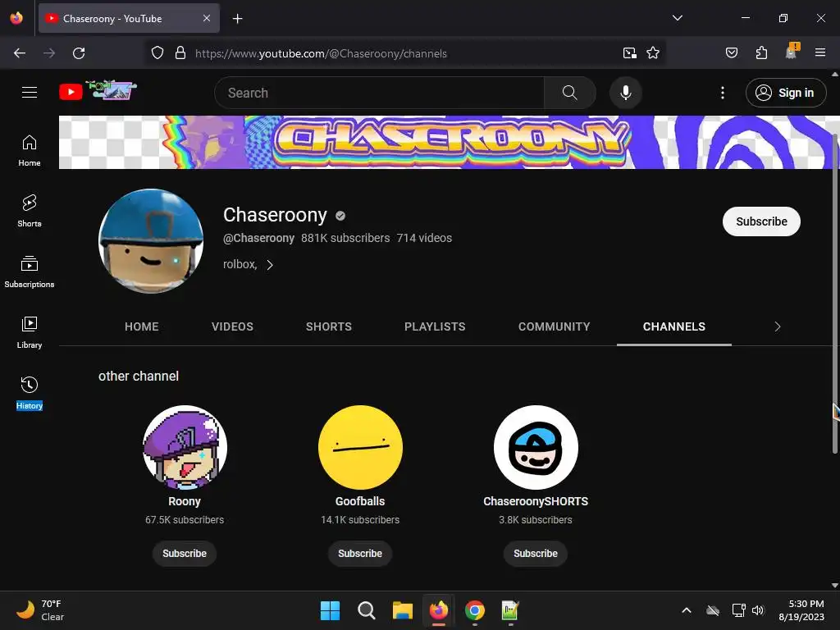Save page to Pocket

click(x=731, y=53)
